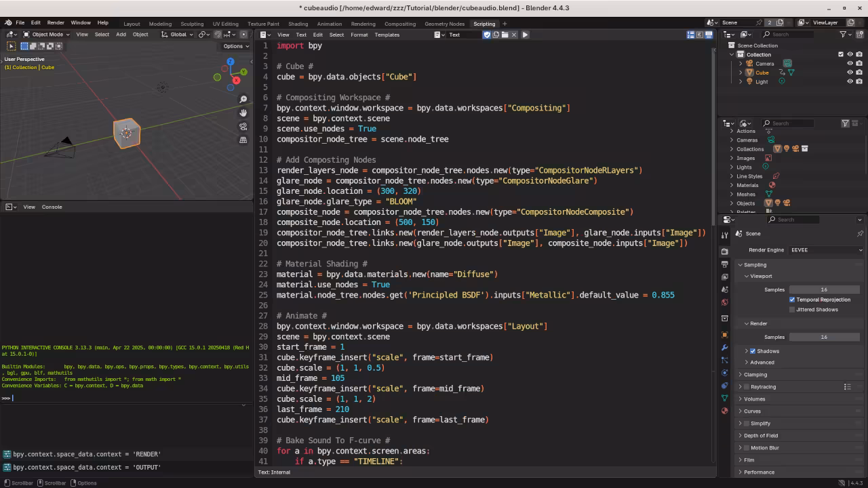This screenshot has width=868, height=488.
Task: Switch to the Shading workspace tab
Action: click(298, 24)
